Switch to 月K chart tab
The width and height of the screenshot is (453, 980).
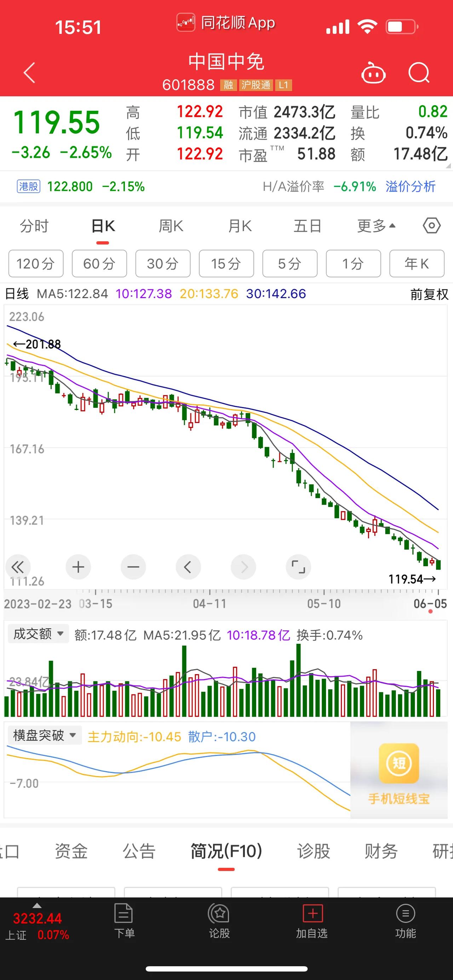pyautogui.click(x=240, y=226)
